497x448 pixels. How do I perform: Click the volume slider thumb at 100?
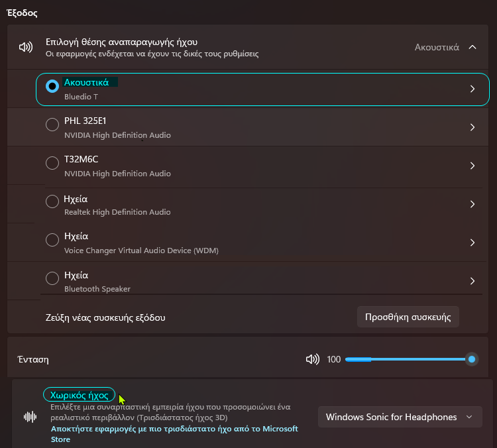[472, 359]
